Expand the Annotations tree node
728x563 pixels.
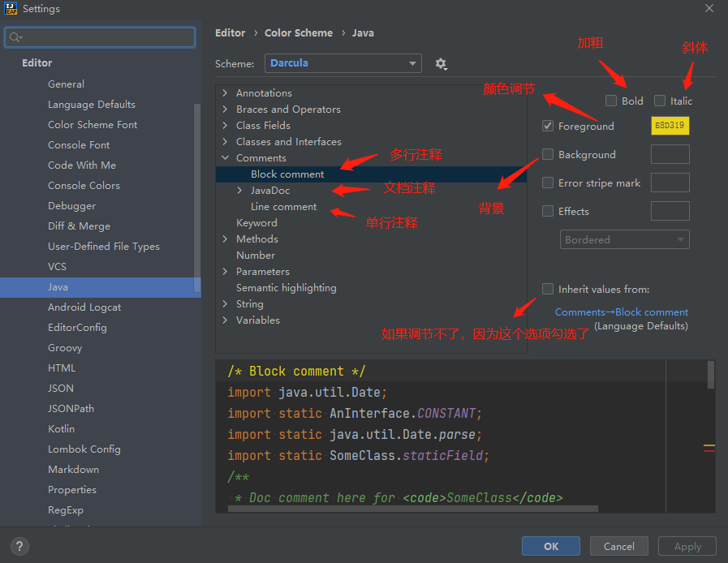pyautogui.click(x=225, y=92)
